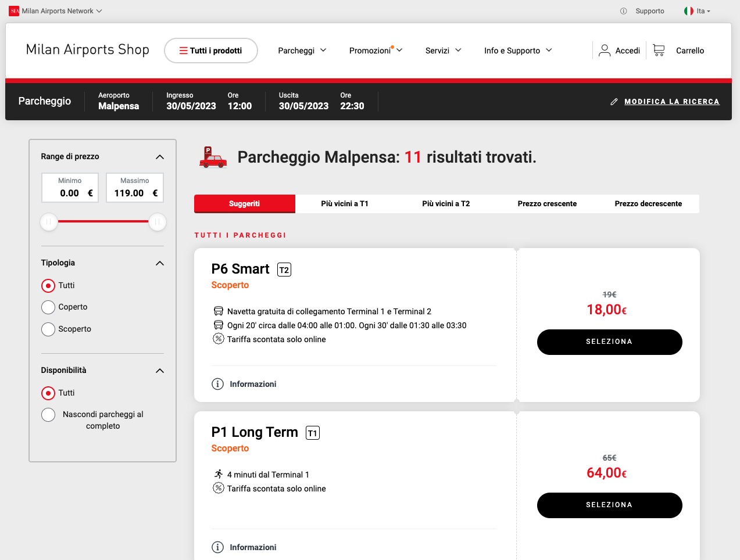
Task: Click the SEA Milan Airports logo icon
Action: point(14,11)
